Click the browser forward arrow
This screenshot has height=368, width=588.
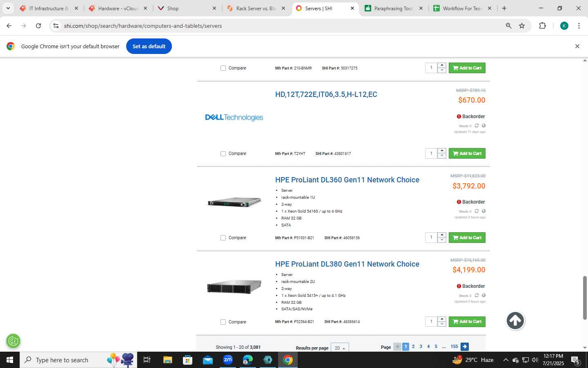[x=24, y=26]
